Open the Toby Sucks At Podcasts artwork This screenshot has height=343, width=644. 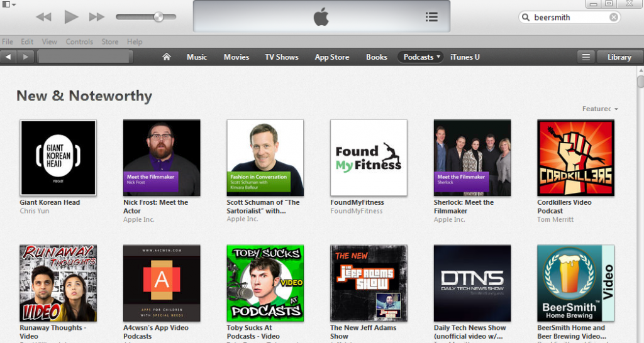point(265,283)
